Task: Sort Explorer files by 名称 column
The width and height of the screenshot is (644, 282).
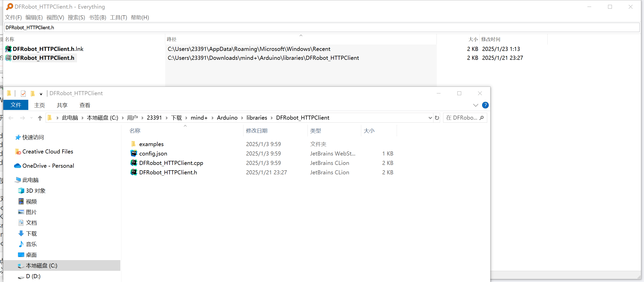Action: pos(185,131)
